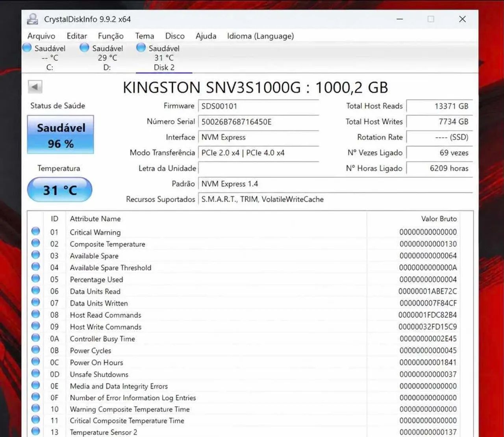
Task: Click the Recursos Suportados field
Action: [x=335, y=199]
